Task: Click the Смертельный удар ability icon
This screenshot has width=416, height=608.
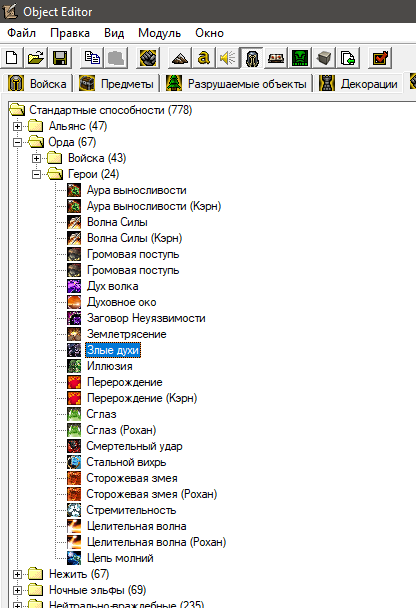Action: click(x=74, y=446)
